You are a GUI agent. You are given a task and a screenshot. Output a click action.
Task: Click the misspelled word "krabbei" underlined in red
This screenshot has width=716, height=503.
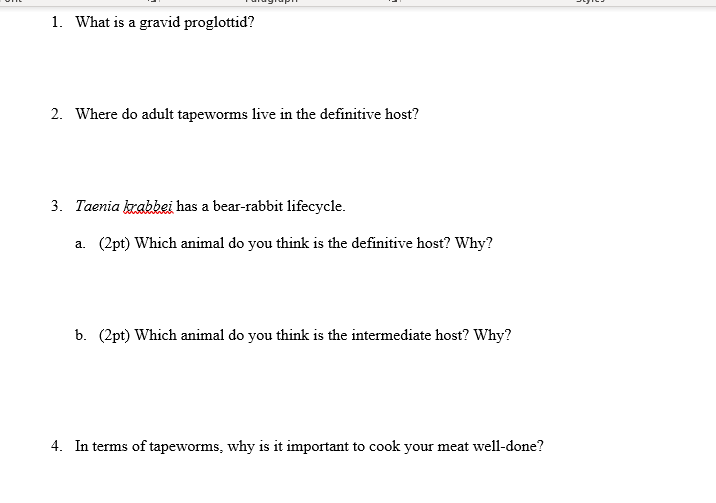[148, 207]
